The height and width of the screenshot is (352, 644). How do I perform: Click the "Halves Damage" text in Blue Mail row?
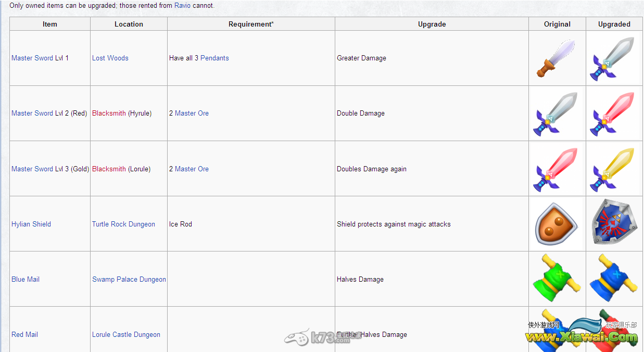(360, 280)
